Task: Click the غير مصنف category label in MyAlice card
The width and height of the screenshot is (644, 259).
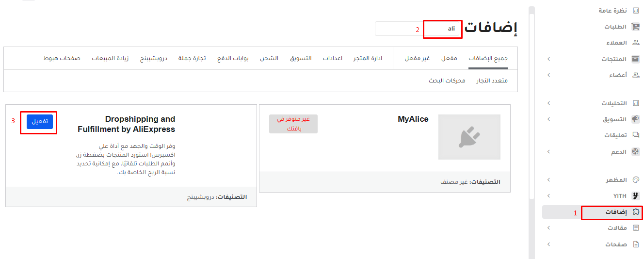Action: [454, 182]
